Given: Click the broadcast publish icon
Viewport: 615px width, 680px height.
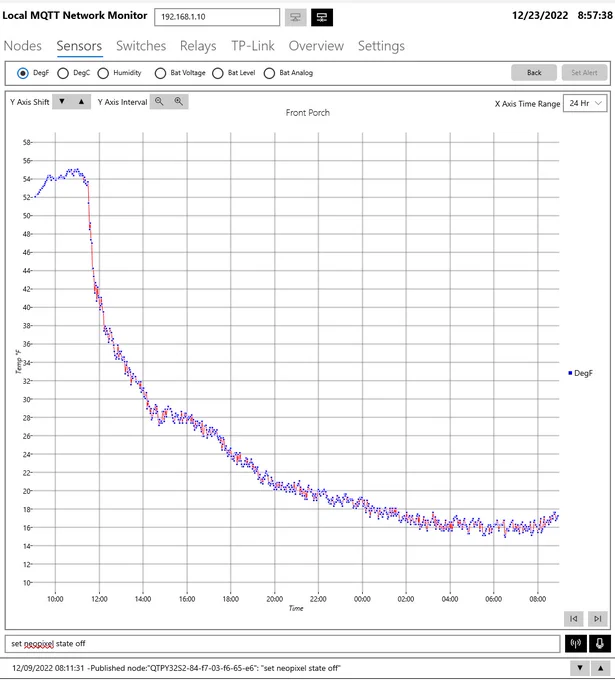Looking at the screenshot, I should [x=576, y=644].
